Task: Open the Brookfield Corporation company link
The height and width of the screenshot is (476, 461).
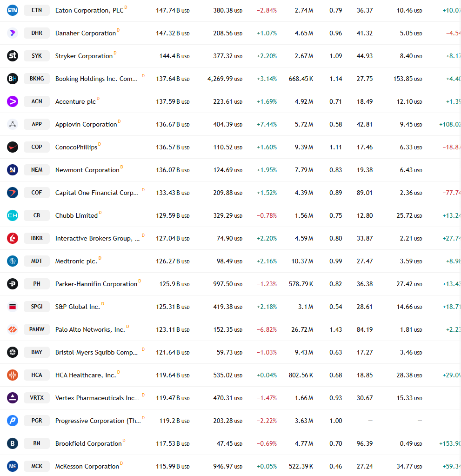Action: [88, 443]
